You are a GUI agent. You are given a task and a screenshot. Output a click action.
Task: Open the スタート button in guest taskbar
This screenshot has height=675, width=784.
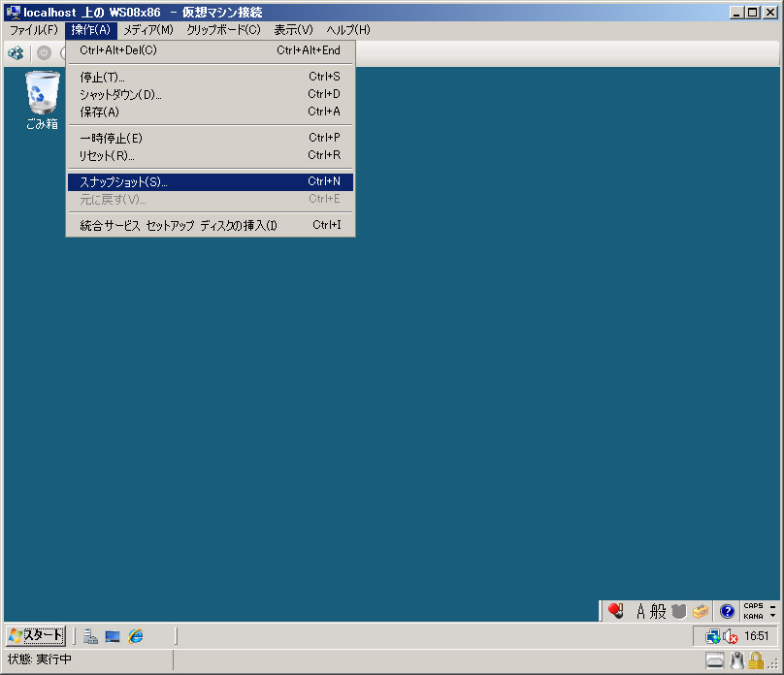[x=36, y=635]
